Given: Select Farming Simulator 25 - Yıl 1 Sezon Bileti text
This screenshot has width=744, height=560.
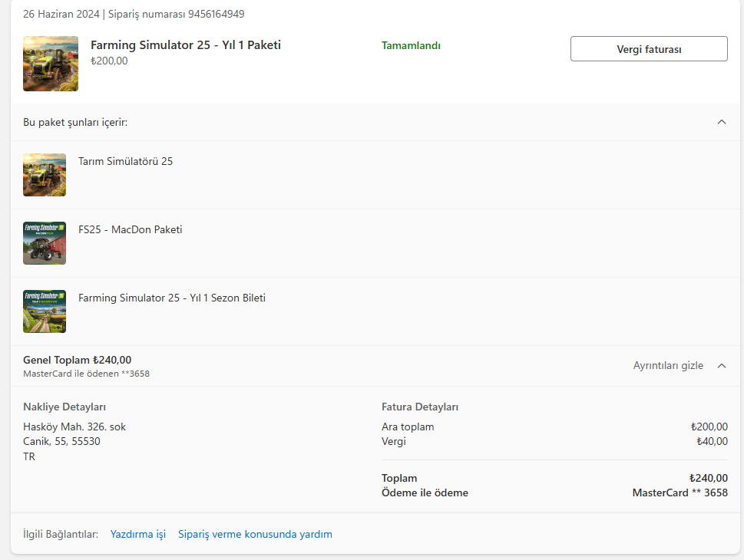Looking at the screenshot, I should pos(172,298).
